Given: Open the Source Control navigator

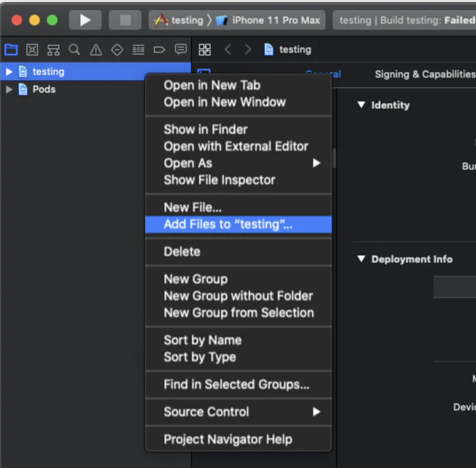Looking at the screenshot, I should (x=32, y=50).
